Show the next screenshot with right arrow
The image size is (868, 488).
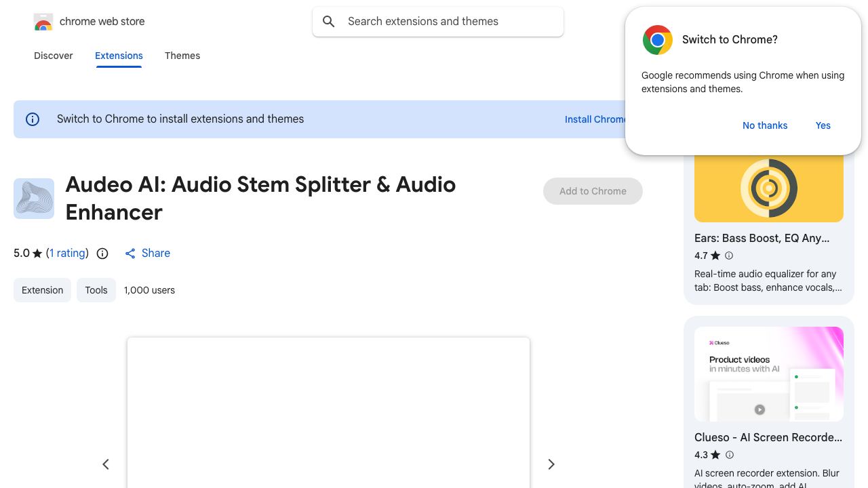(551, 464)
